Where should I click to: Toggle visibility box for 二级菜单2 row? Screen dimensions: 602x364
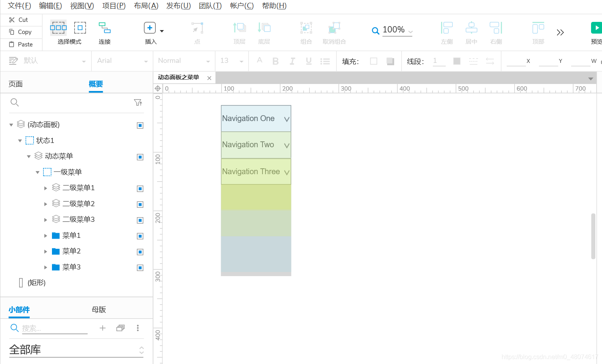[x=140, y=204]
